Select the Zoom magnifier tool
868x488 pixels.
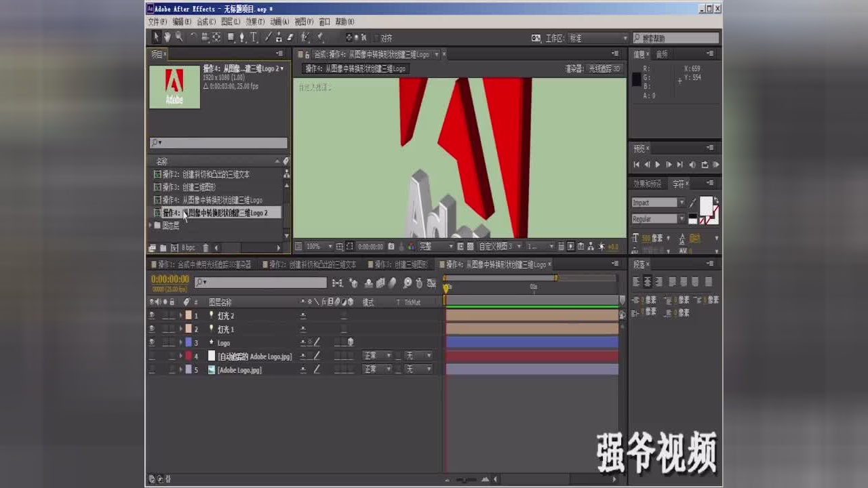click(x=179, y=37)
